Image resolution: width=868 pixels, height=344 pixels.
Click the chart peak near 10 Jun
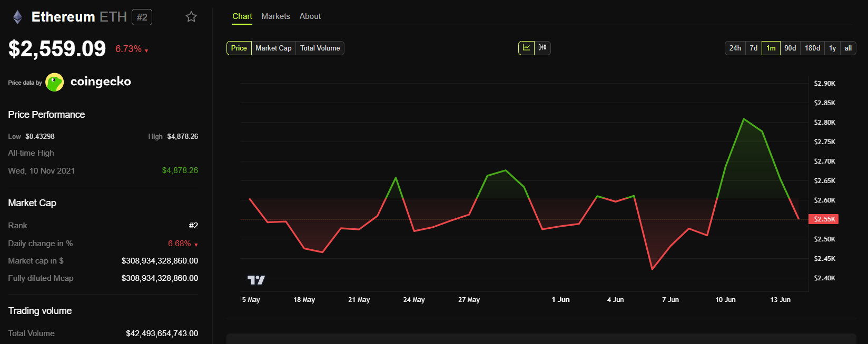pyautogui.click(x=743, y=119)
